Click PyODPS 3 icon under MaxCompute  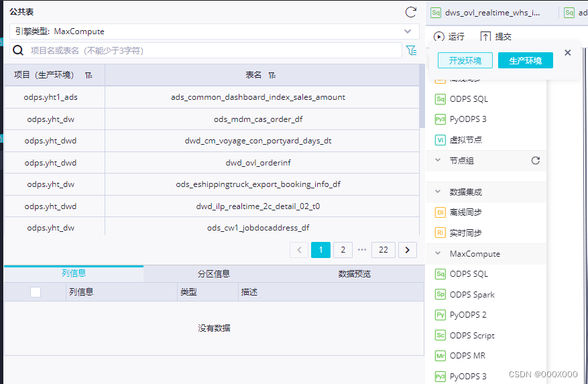(x=440, y=376)
